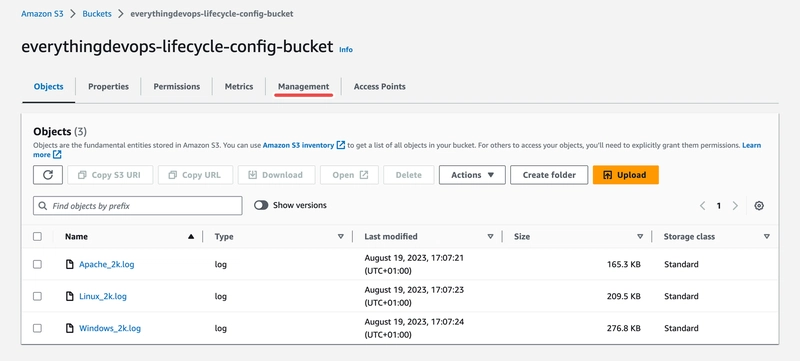Click the Find objects by prefix field
Viewport: 800px width, 361px height.
coord(138,206)
